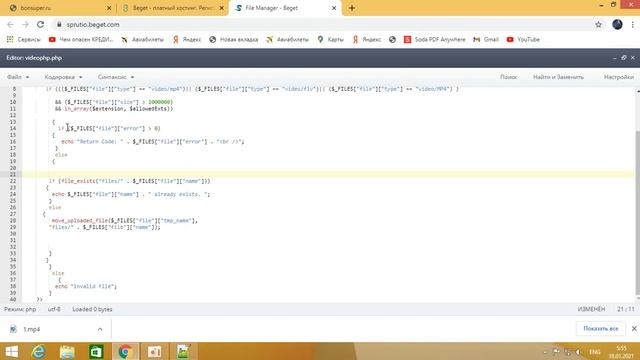Open the first Яндекс bookmark
Image resolution: width=640 pixels, height=360 pixels.
pos(187,40)
